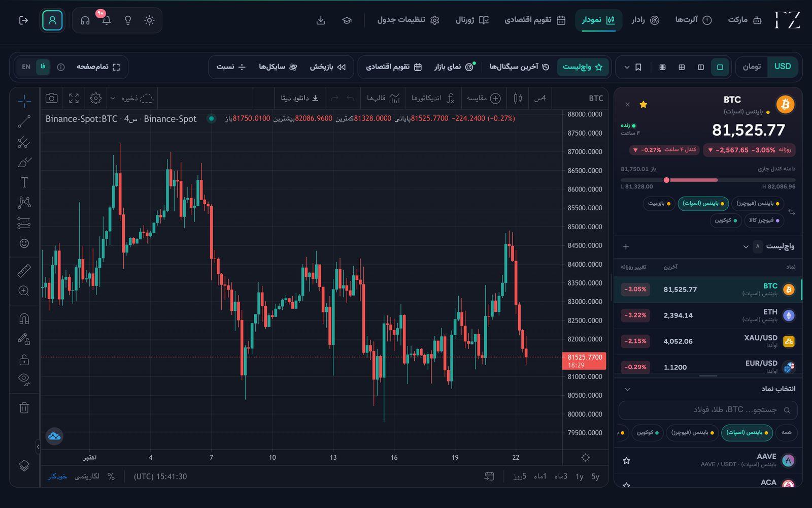Delete drawings with the trash icon
Screen dimensions: 812x508
24,407
